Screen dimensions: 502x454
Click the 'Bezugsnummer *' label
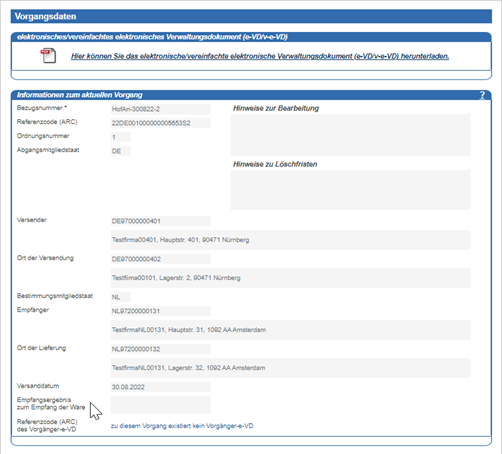[42, 108]
